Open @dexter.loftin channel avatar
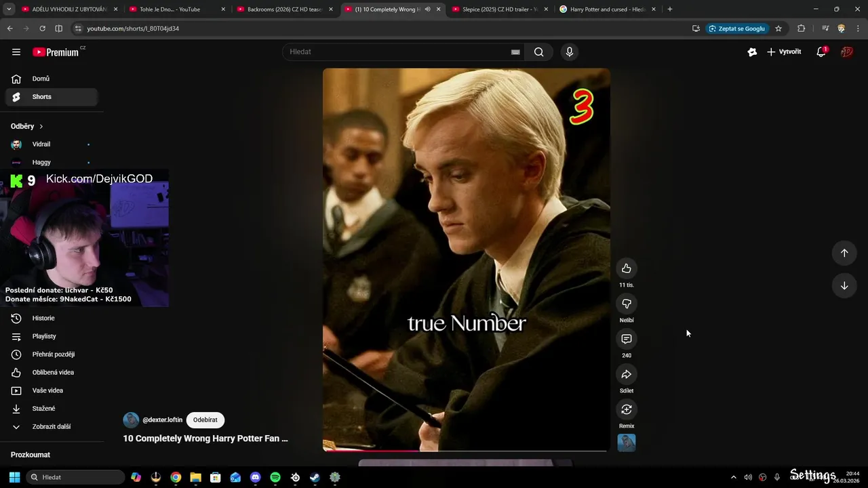Screen dimensions: 868x488 [131, 420]
